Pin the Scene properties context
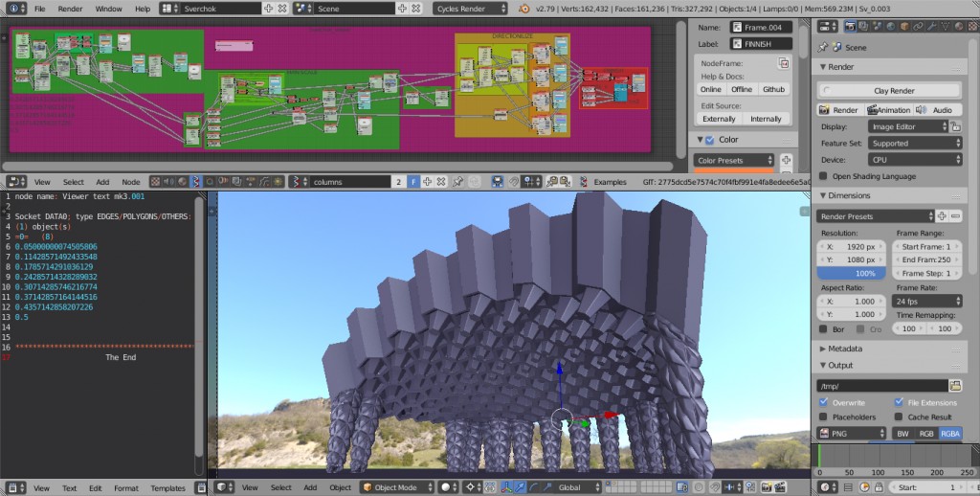The image size is (980, 496). [x=823, y=47]
